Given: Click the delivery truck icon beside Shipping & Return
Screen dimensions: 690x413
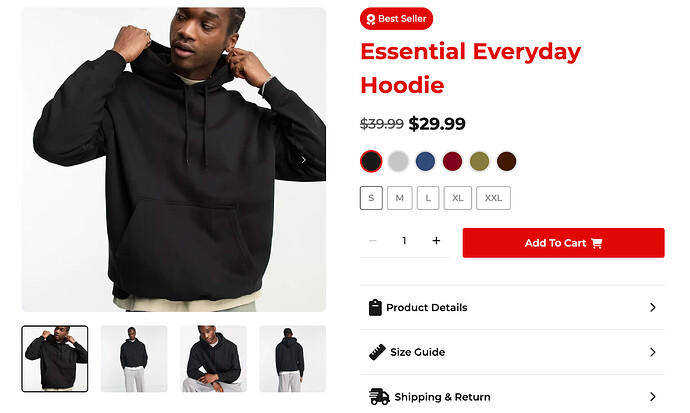Looking at the screenshot, I should 379,397.
